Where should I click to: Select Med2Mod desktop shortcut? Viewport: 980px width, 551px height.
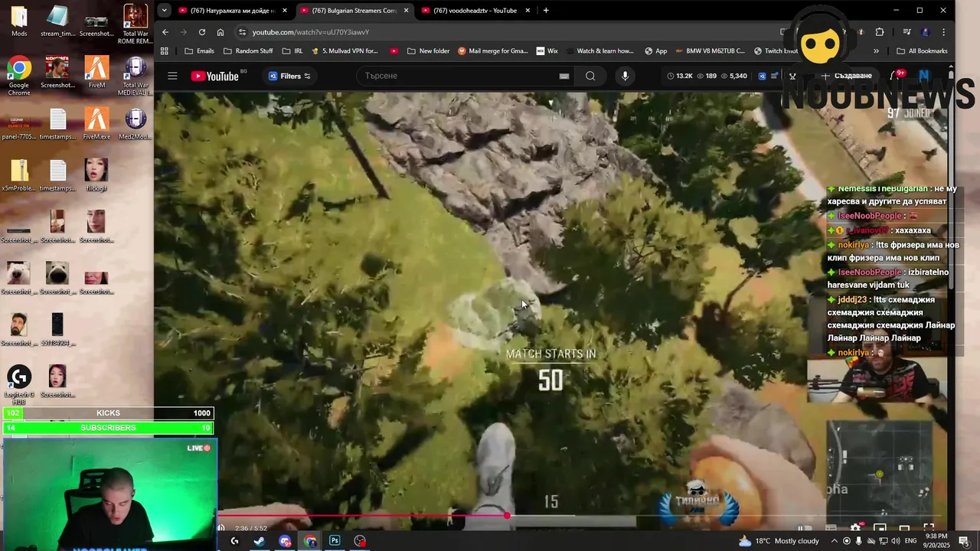(136, 123)
